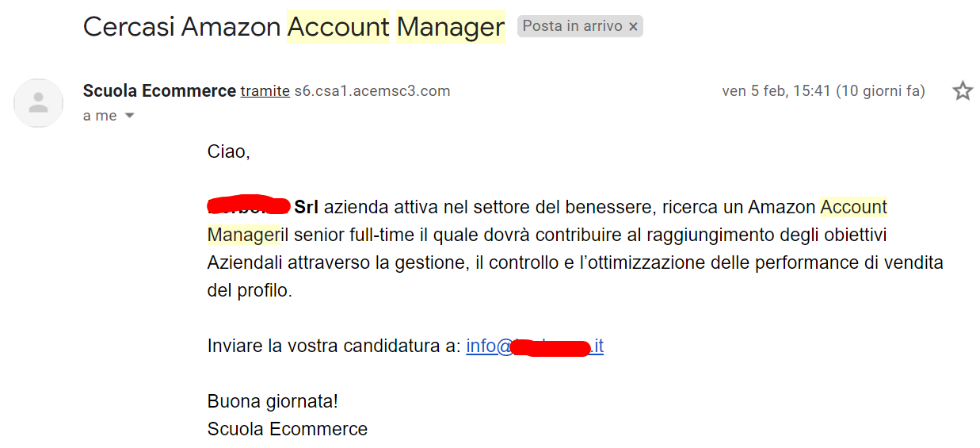Click the underlined "tramite" link
980x448 pixels.
(265, 91)
